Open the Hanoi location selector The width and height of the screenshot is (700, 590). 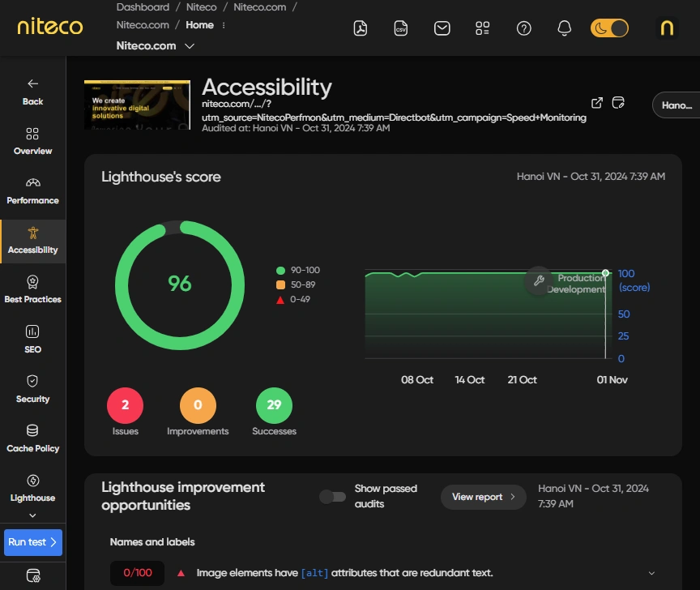[676, 105]
